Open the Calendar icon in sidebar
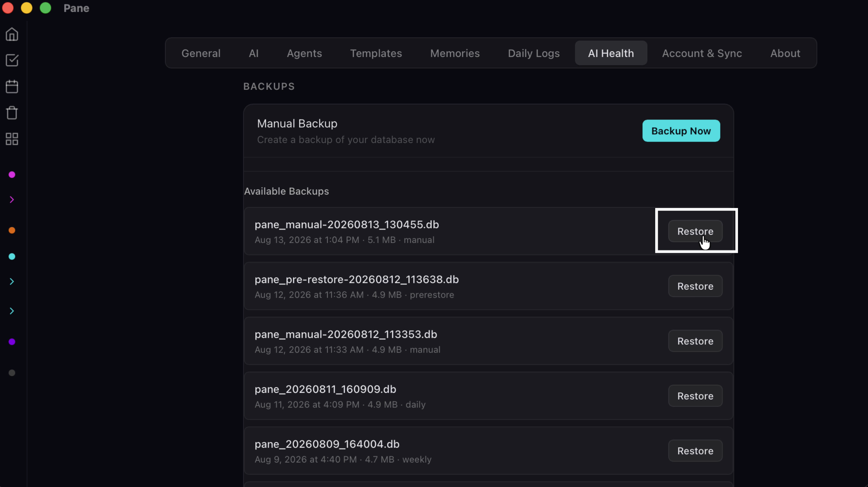 (12, 87)
